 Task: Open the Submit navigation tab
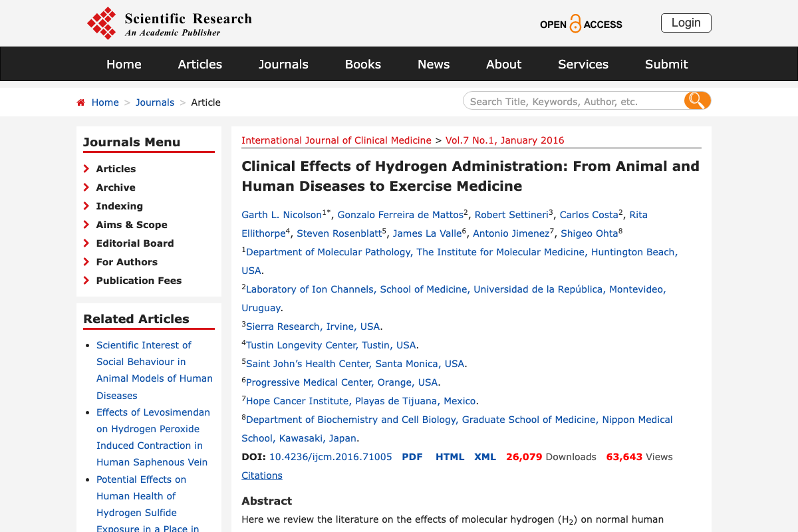(666, 64)
